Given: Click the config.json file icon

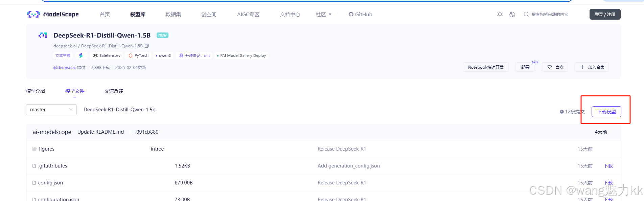Looking at the screenshot, I should (x=34, y=183).
